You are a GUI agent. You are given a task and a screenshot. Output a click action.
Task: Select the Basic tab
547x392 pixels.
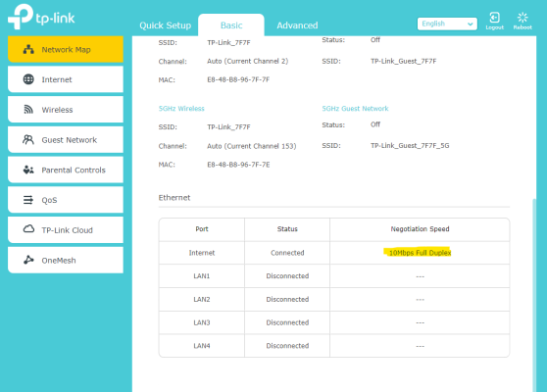click(231, 25)
